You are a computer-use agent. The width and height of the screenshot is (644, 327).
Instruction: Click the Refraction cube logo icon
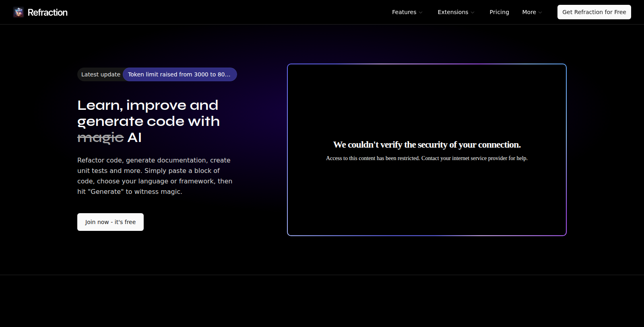(19, 12)
